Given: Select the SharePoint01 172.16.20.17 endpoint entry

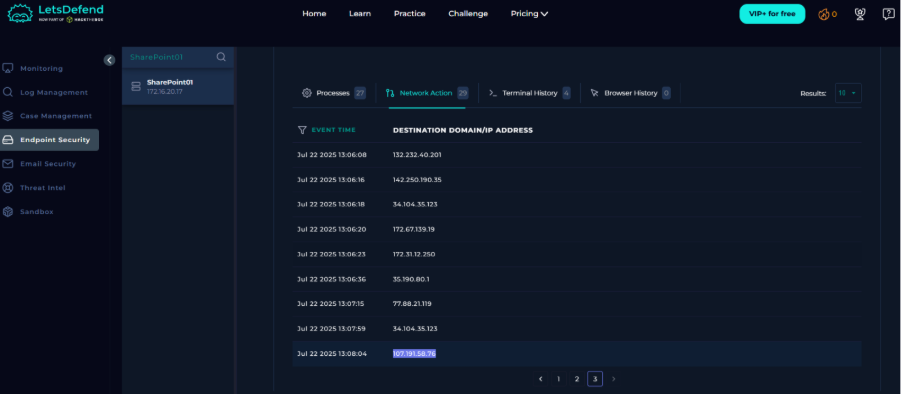Looking at the screenshot, I should point(178,87).
